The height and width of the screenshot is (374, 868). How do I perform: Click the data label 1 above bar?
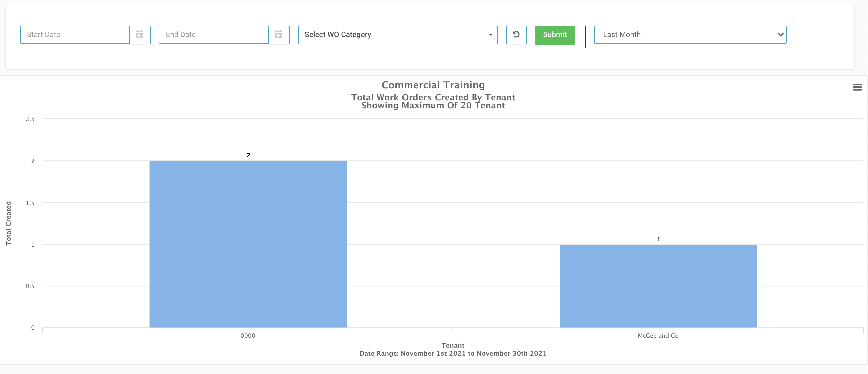(658, 239)
